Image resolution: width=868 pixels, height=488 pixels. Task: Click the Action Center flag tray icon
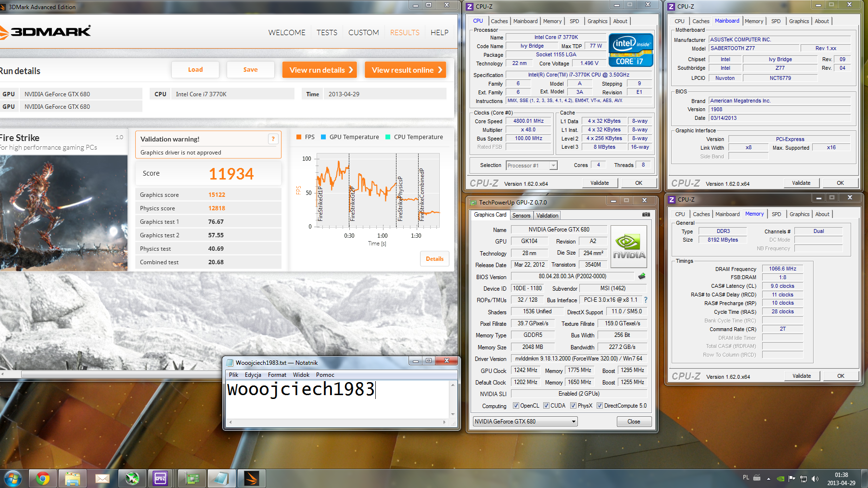tap(791, 478)
